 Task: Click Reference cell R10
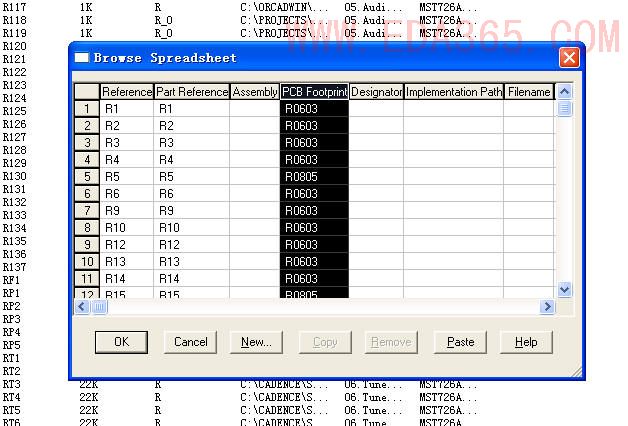127,227
